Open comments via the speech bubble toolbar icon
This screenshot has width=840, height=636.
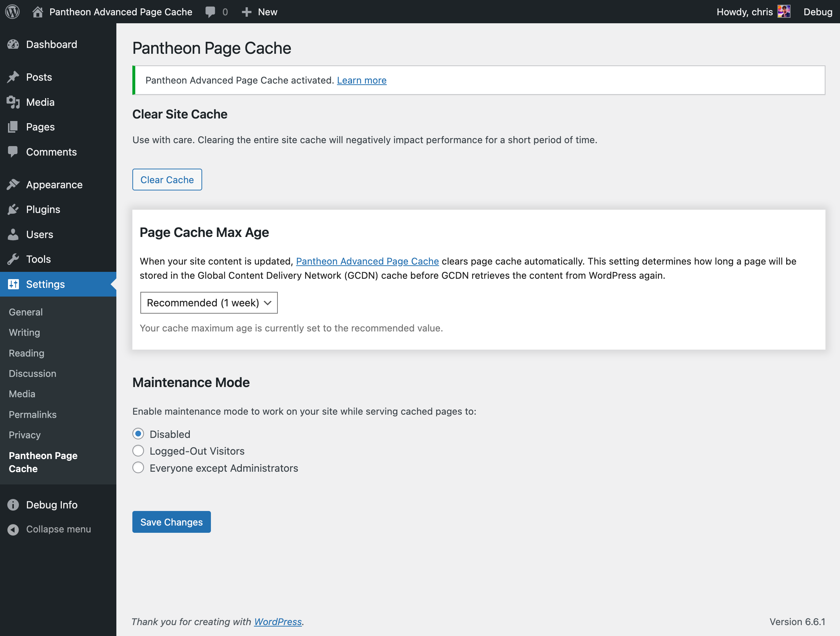click(x=211, y=12)
